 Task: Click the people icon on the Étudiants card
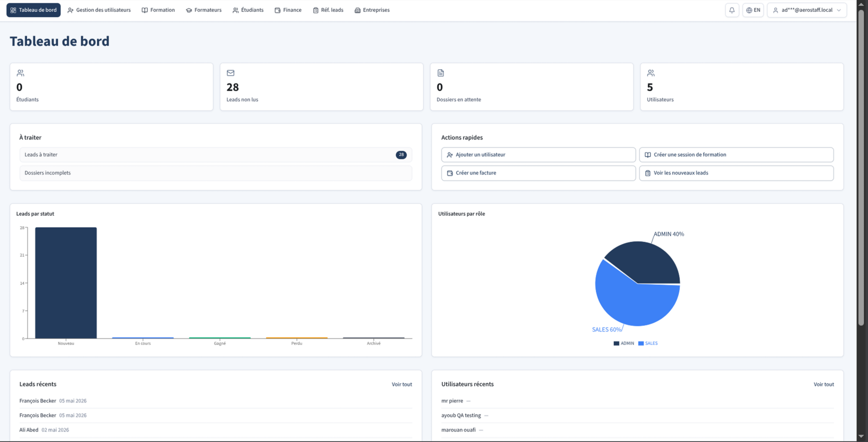(x=20, y=73)
